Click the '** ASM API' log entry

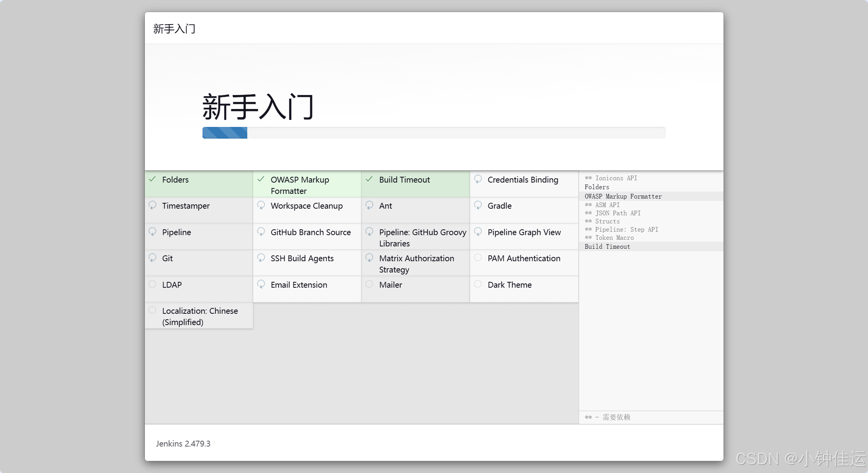(x=602, y=205)
